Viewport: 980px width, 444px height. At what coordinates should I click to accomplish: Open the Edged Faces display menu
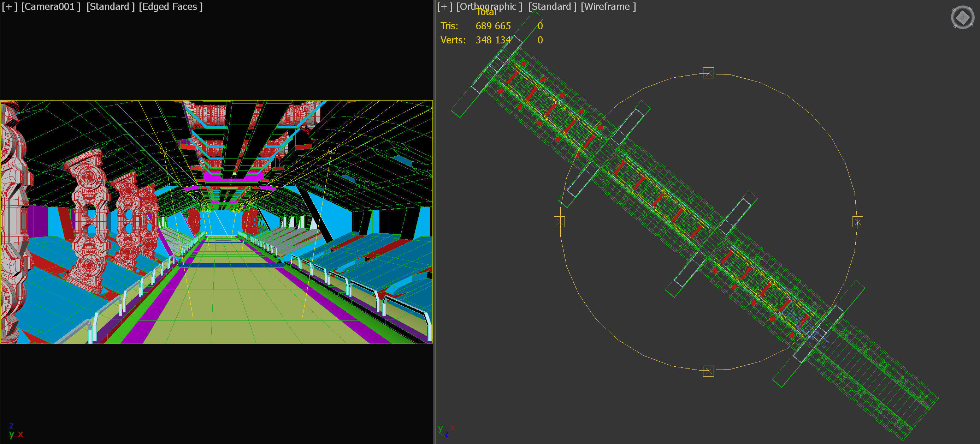170,7
